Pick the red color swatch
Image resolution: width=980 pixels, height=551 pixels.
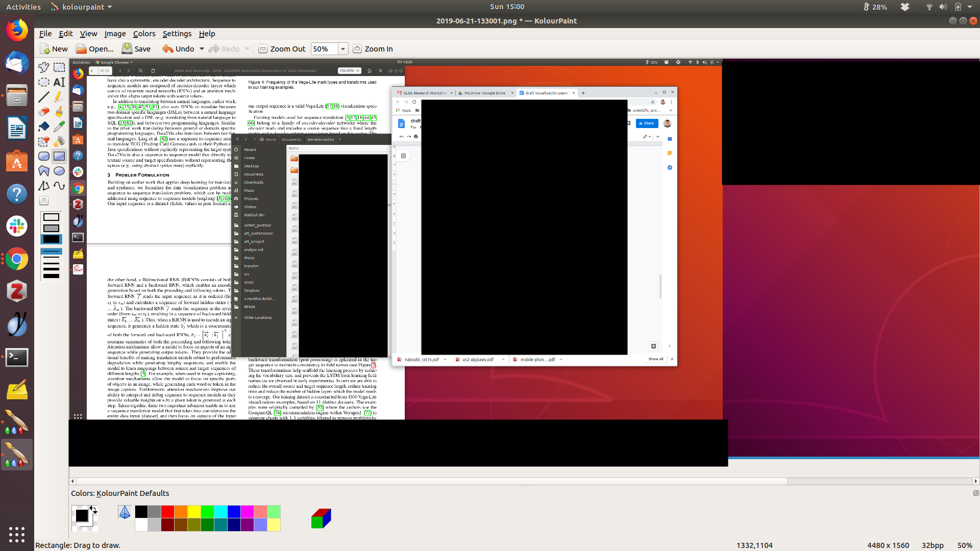pyautogui.click(x=167, y=512)
